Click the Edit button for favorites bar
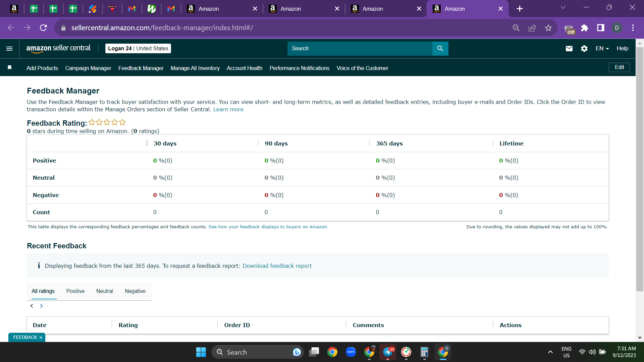This screenshot has height=362, width=644. [619, 67]
